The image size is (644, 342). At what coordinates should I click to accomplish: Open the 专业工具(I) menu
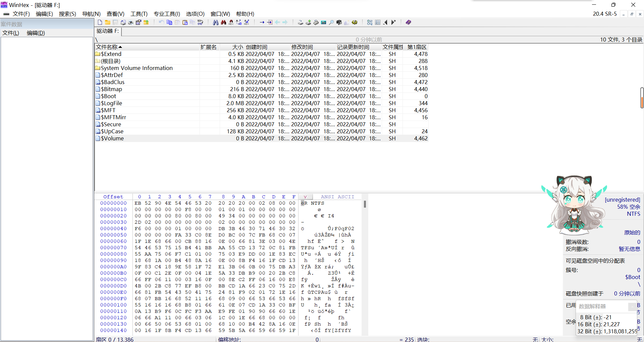pos(167,14)
